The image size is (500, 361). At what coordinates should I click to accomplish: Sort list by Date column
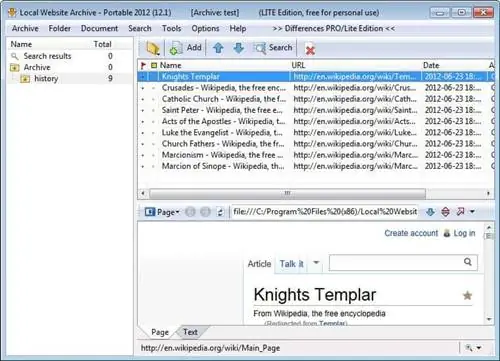click(431, 65)
